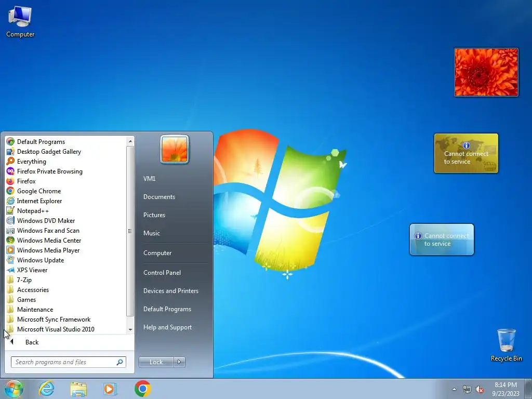Image resolution: width=532 pixels, height=399 pixels.
Task: Open the VM1 user folder
Action: pos(149,179)
